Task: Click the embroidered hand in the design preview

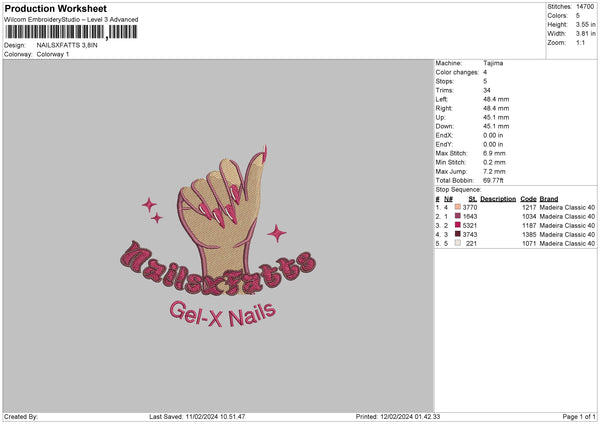Action: click(221, 218)
